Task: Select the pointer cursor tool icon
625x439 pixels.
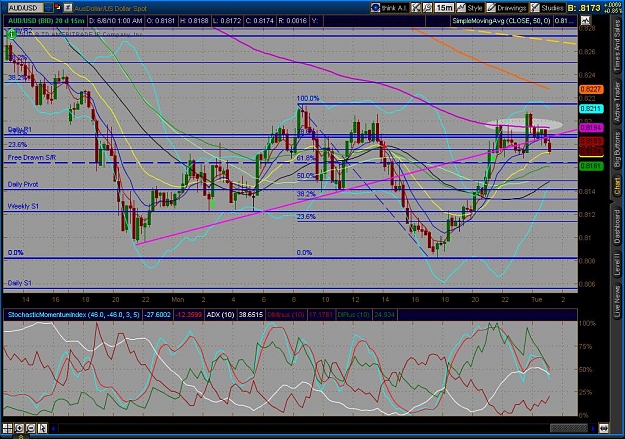Action: (42, 429)
